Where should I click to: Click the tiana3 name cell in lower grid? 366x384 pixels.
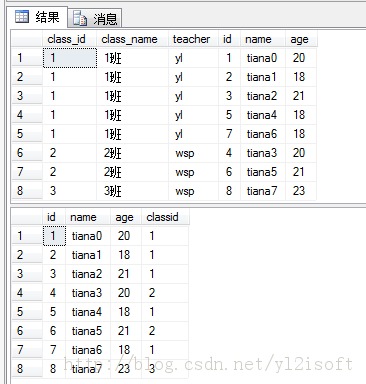[x=88, y=293]
